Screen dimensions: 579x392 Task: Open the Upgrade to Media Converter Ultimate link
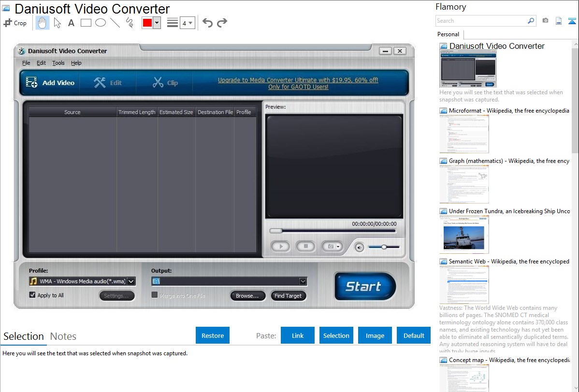[298, 84]
